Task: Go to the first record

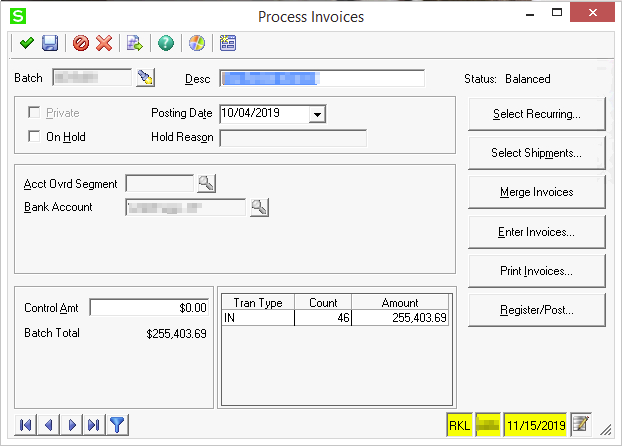Action: pyautogui.click(x=27, y=425)
